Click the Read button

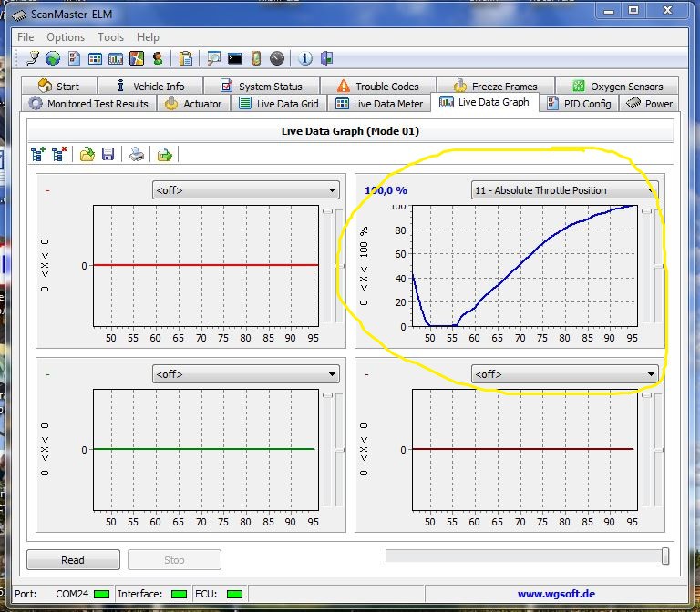pyautogui.click(x=73, y=560)
